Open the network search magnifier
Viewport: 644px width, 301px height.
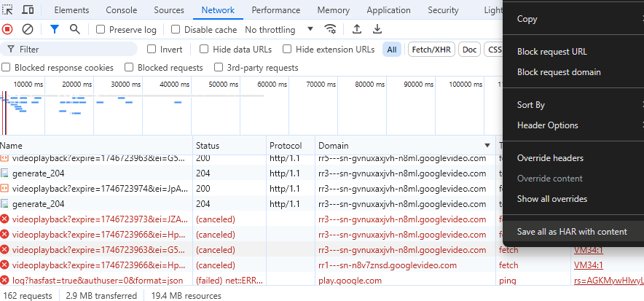pos(74,29)
